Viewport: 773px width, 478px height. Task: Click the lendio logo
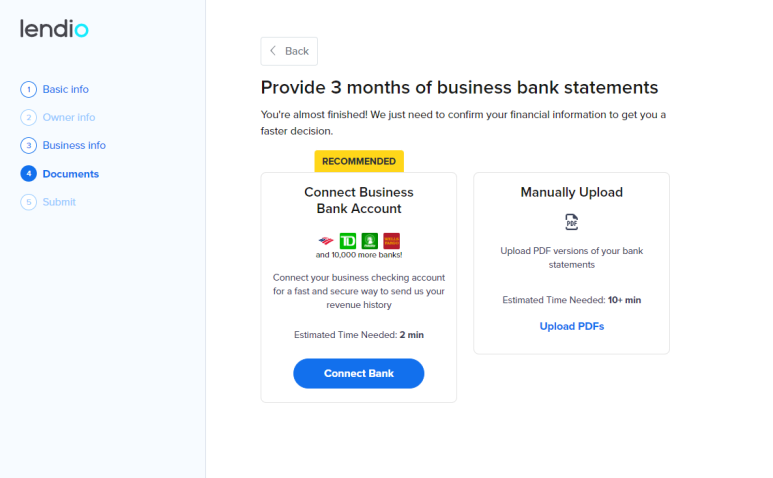[x=54, y=29]
